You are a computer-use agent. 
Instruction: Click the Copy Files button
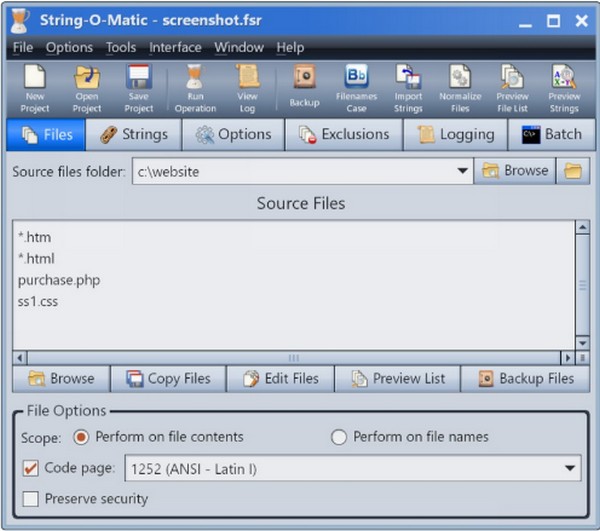coord(168,378)
